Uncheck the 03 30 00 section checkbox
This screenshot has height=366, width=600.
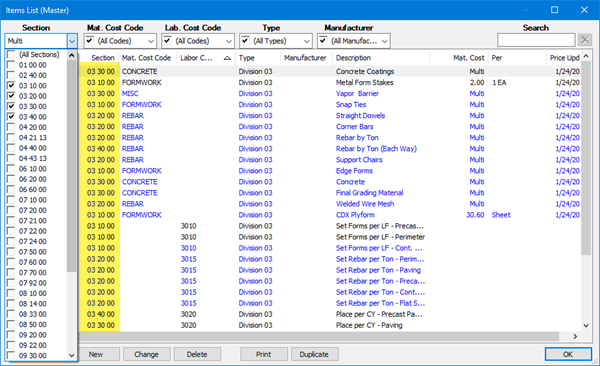[x=11, y=106]
